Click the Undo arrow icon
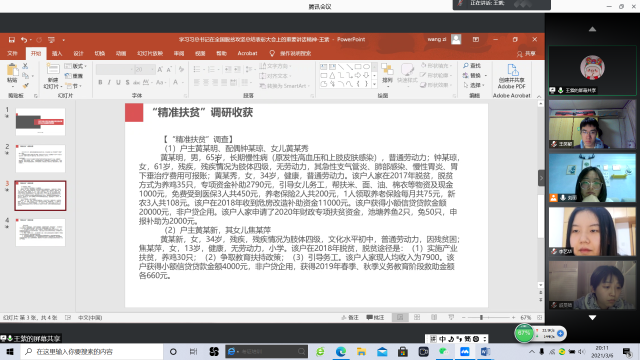The width and height of the screenshot is (640, 360). click(24, 40)
